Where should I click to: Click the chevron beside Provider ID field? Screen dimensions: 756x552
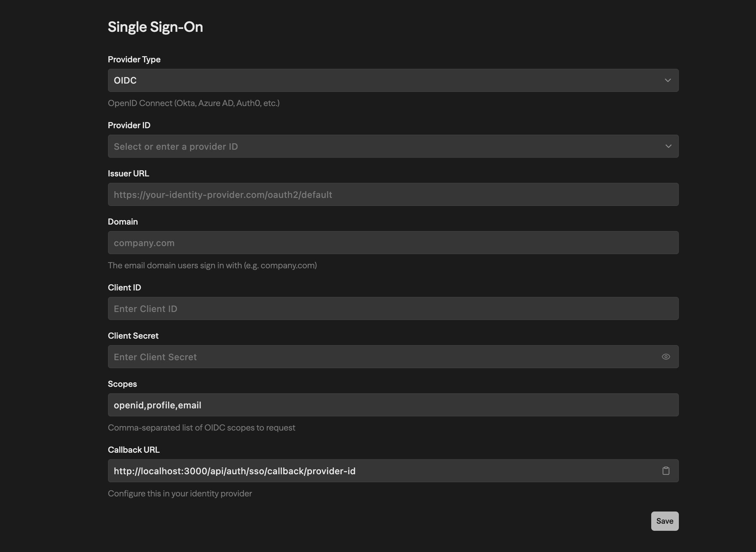coord(669,146)
